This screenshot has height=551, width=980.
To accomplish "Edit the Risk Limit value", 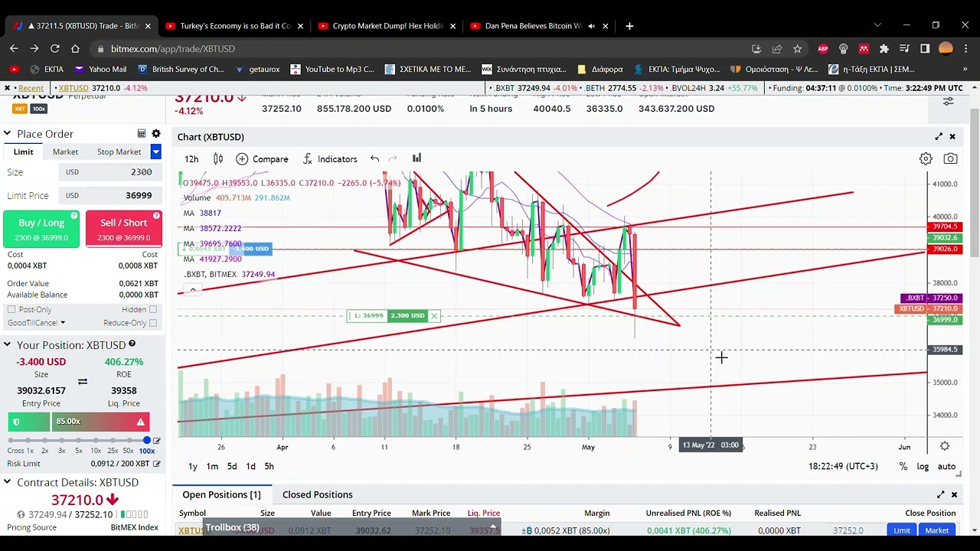I will pos(157,464).
